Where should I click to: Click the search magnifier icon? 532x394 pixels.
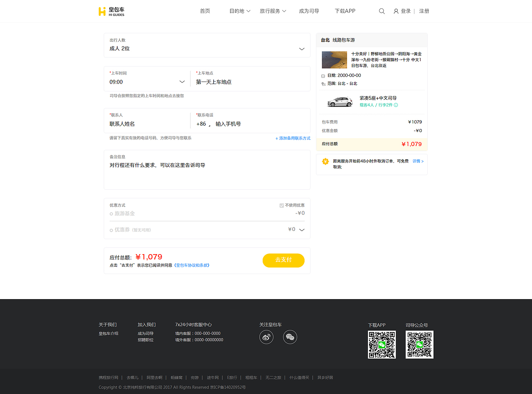click(382, 11)
